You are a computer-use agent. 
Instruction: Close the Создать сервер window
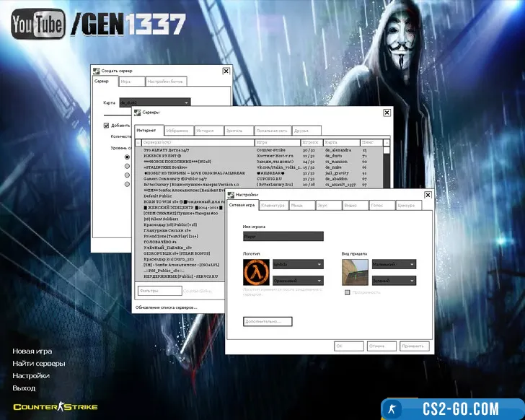pyautogui.click(x=226, y=71)
